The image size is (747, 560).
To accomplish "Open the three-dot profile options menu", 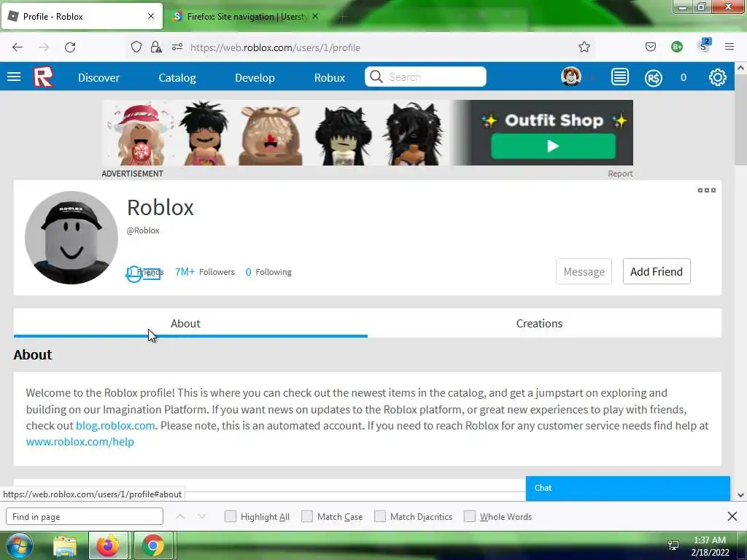I will click(706, 190).
